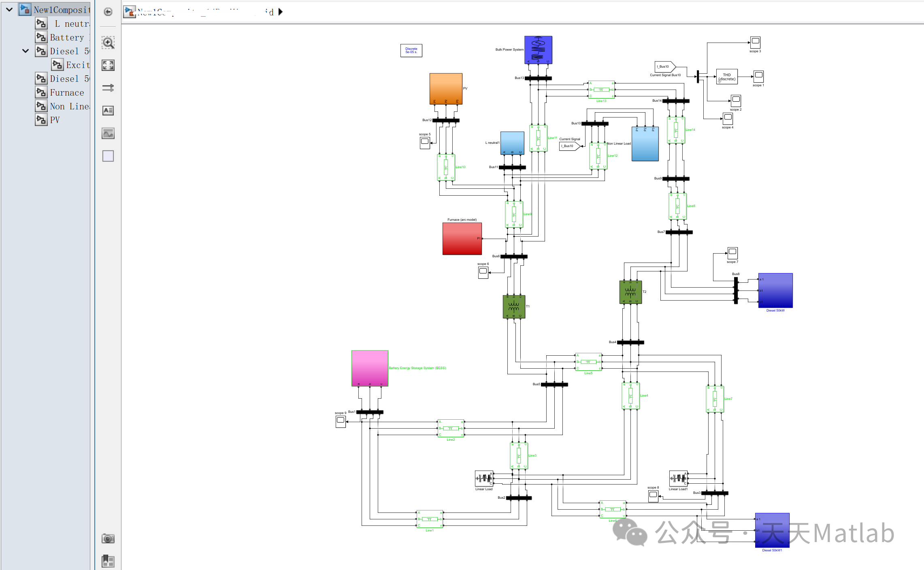924x570 pixels.
Task: Select the Annotation text tool
Action: [x=108, y=111]
